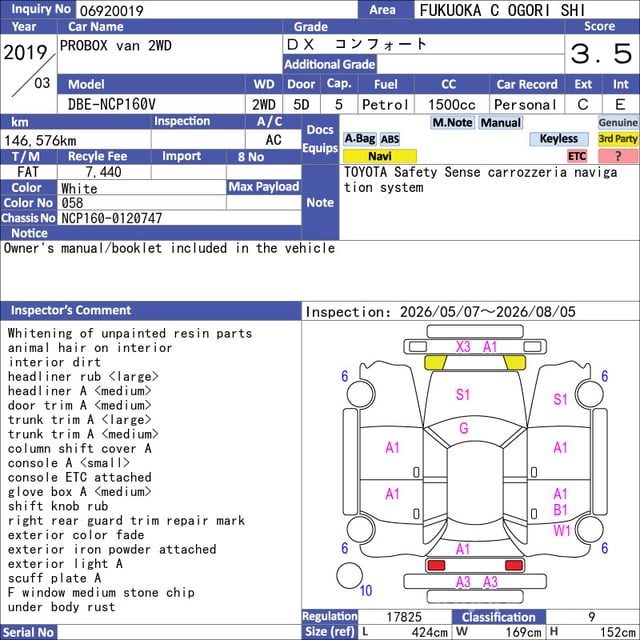Click the X3 marker on front bumper
Screen dimensions: 640x640
click(463, 347)
